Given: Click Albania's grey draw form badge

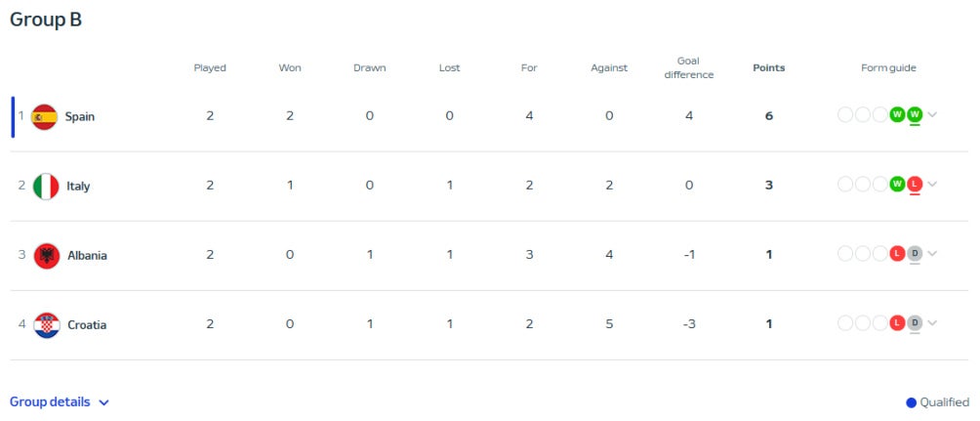Looking at the screenshot, I should (x=915, y=254).
